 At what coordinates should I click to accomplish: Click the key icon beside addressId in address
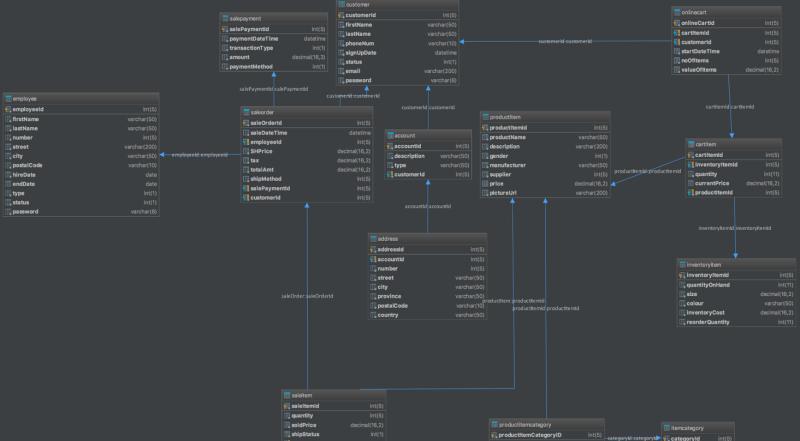pyautogui.click(x=373, y=248)
